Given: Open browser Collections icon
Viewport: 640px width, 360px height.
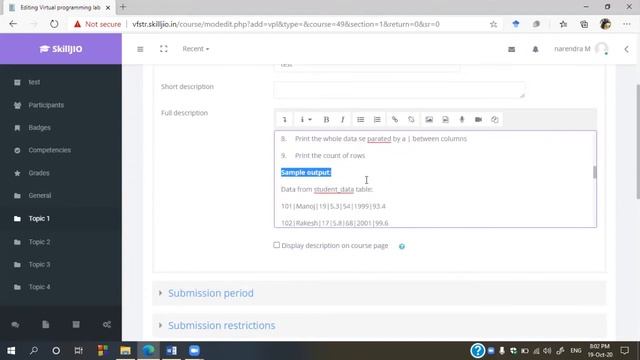Looking at the screenshot, I should click(584, 24).
